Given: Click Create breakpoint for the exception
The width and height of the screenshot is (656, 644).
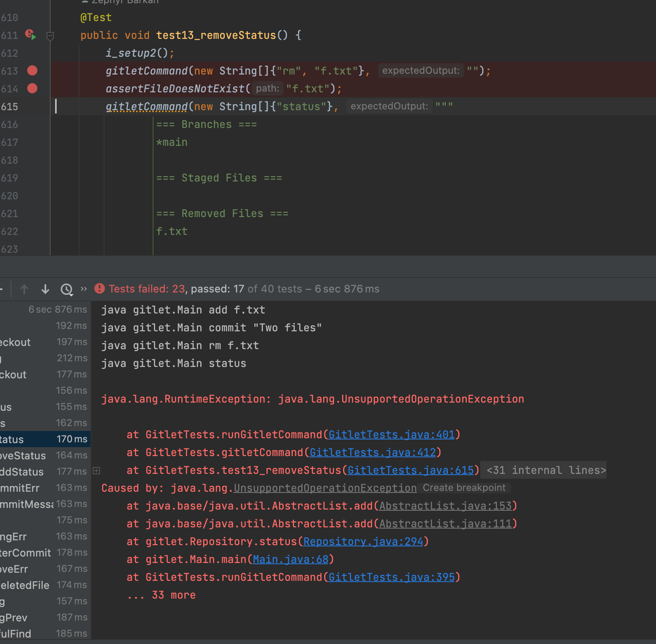Looking at the screenshot, I should [x=464, y=488].
